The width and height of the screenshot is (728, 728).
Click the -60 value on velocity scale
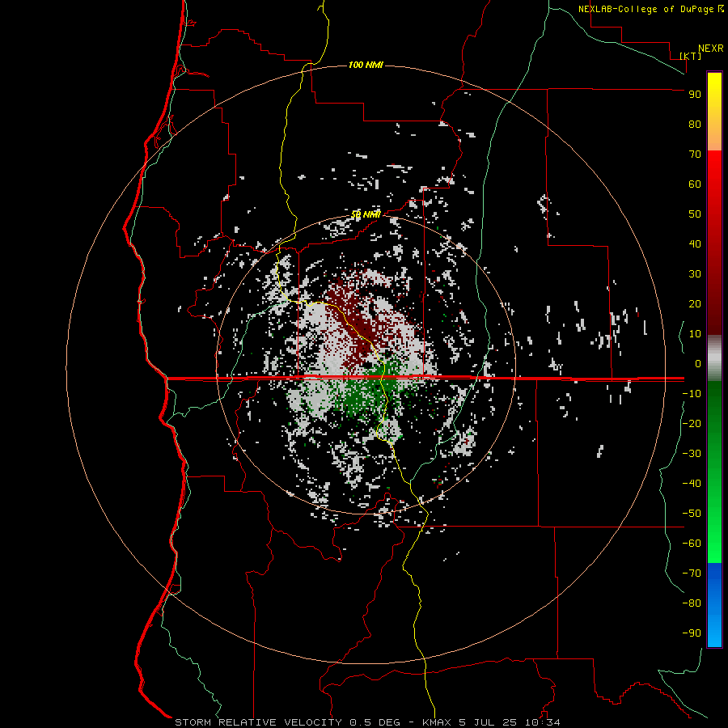pos(692,544)
